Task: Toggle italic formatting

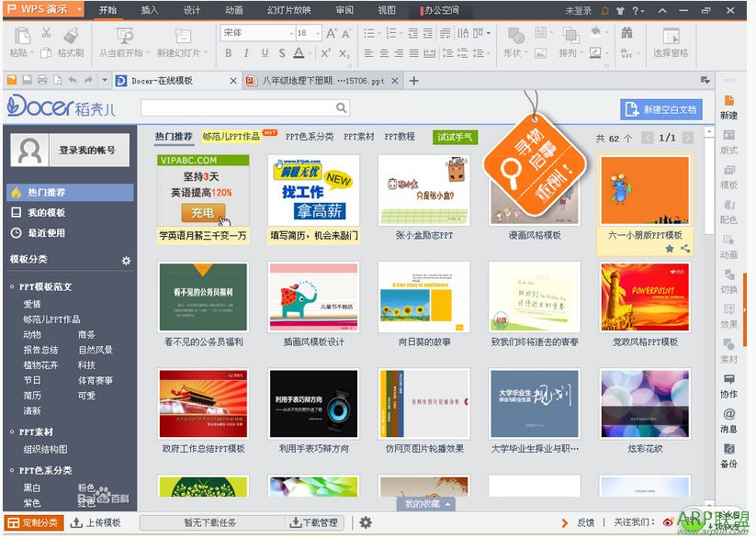Action: 246,53
